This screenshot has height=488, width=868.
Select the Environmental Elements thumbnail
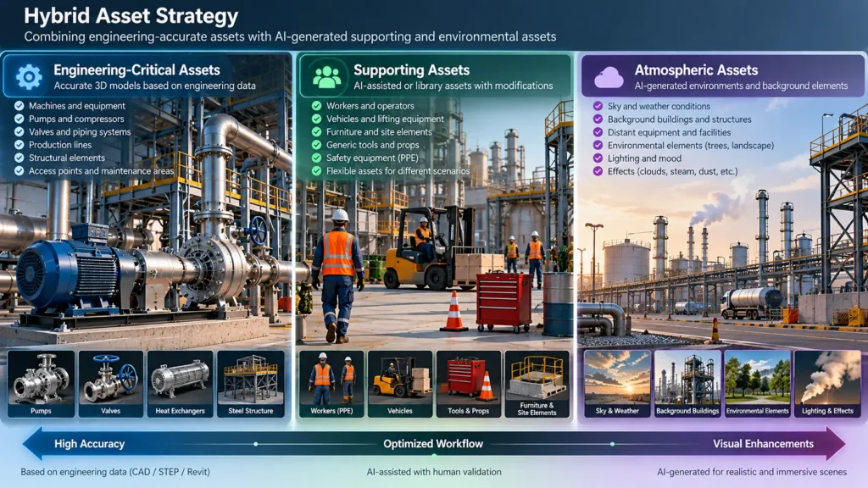tap(757, 384)
